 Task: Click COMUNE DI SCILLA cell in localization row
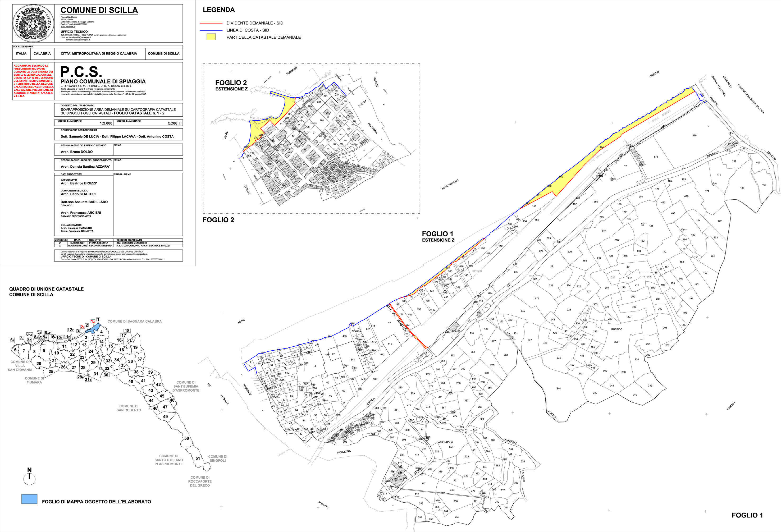[164, 53]
